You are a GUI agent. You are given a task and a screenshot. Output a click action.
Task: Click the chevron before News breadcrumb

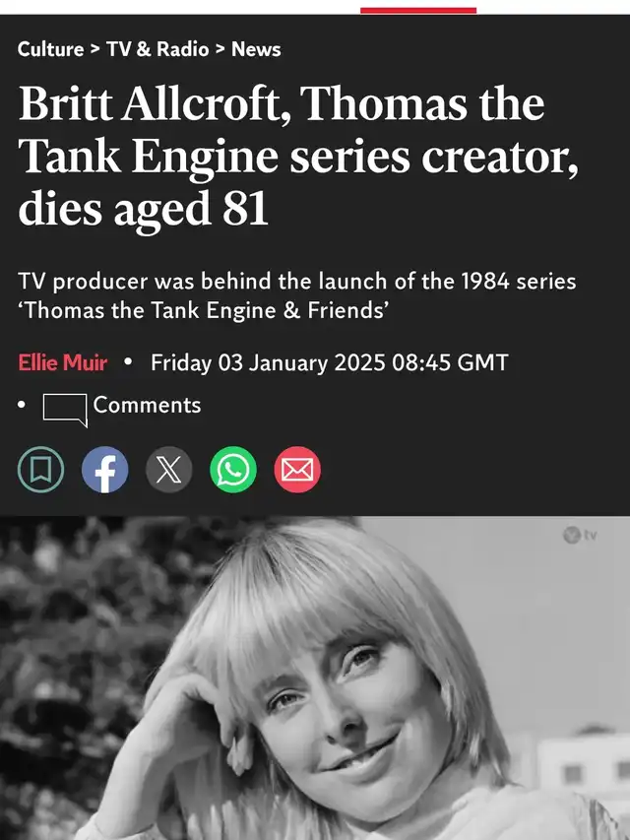point(220,48)
